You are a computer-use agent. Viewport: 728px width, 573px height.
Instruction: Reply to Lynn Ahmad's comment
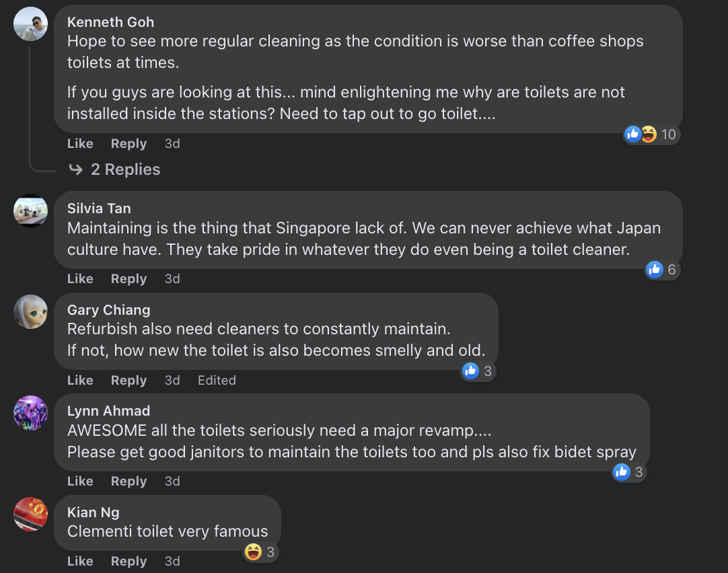pos(129,482)
